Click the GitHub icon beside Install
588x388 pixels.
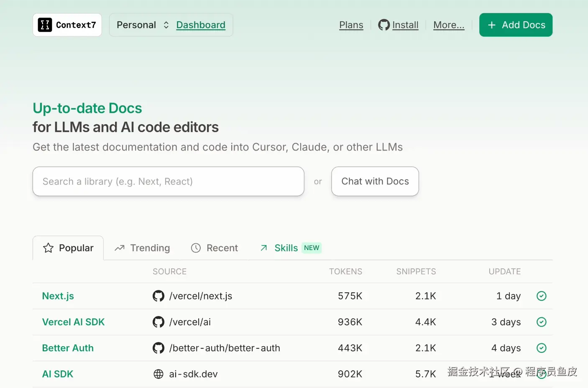tap(383, 25)
